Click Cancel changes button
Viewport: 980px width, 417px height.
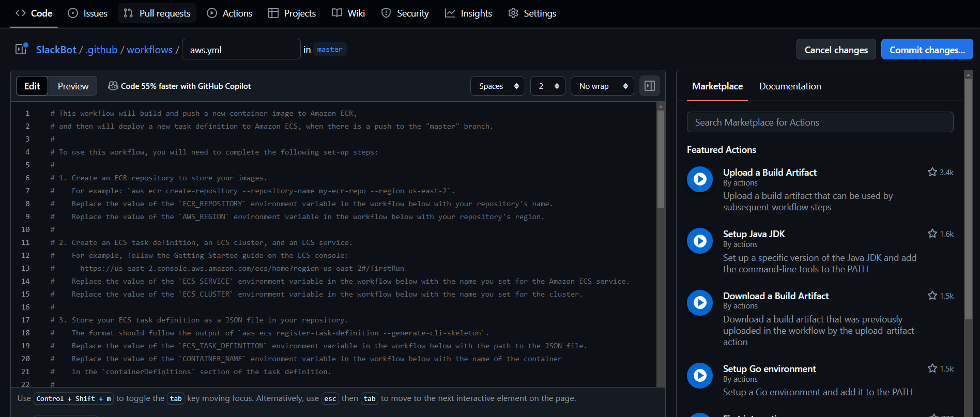point(836,50)
